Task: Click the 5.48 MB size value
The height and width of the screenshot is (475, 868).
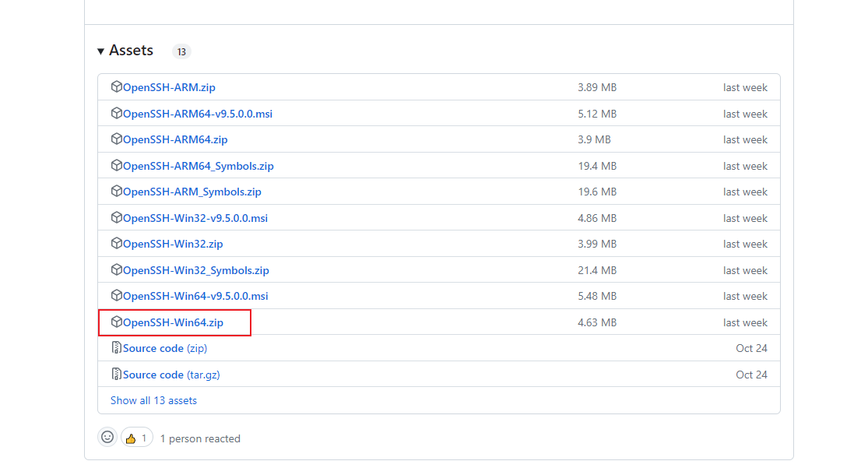Action: point(597,296)
